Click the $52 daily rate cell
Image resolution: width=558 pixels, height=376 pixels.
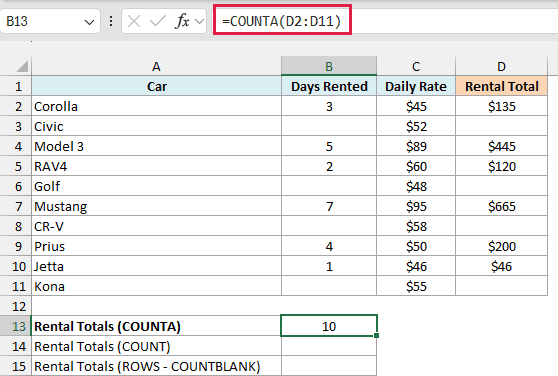point(416,126)
